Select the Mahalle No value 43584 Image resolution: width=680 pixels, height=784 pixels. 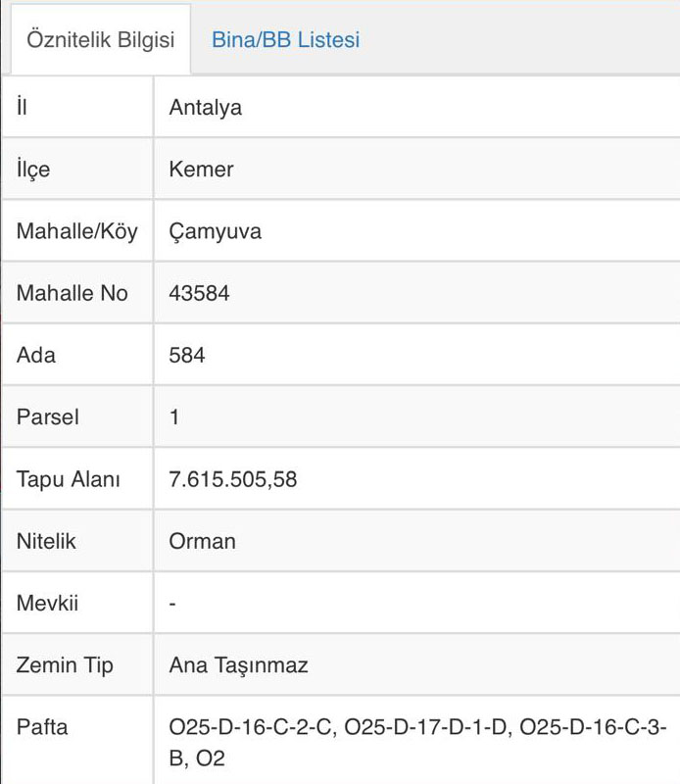[200, 293]
